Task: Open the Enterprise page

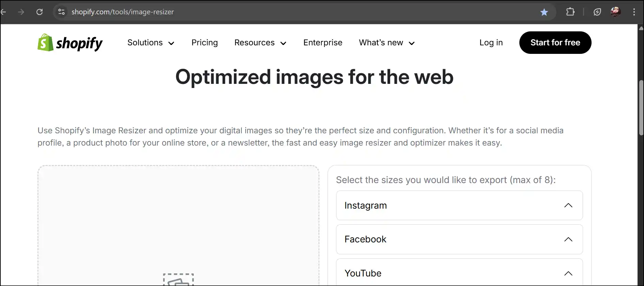Action: 323,43
